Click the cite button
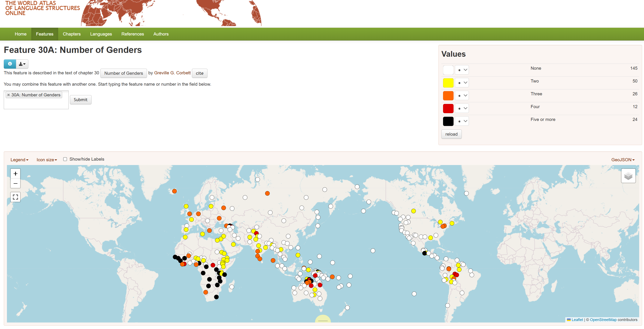The height and width of the screenshot is (329, 644). pyautogui.click(x=199, y=73)
